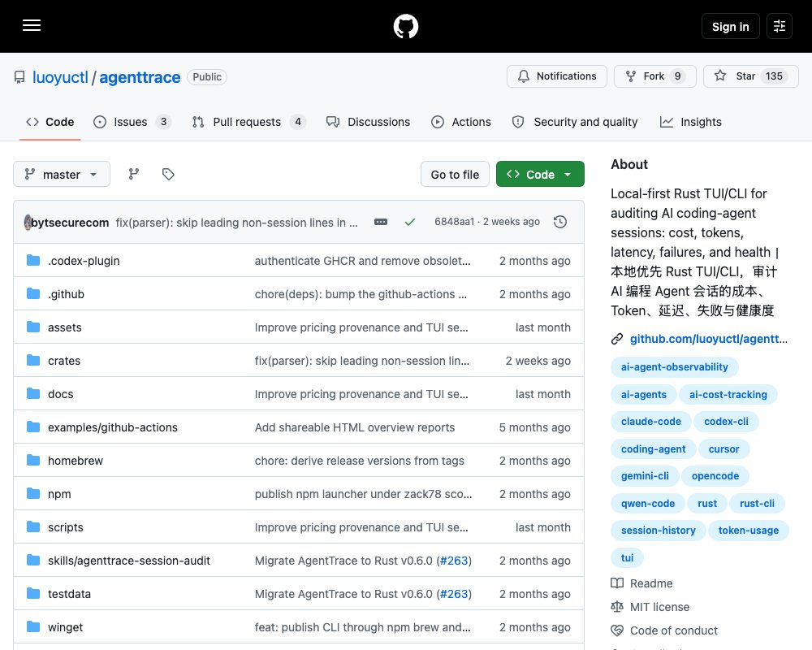The width and height of the screenshot is (812, 650).
Task: Star the agenttrace repository
Action: click(x=751, y=76)
